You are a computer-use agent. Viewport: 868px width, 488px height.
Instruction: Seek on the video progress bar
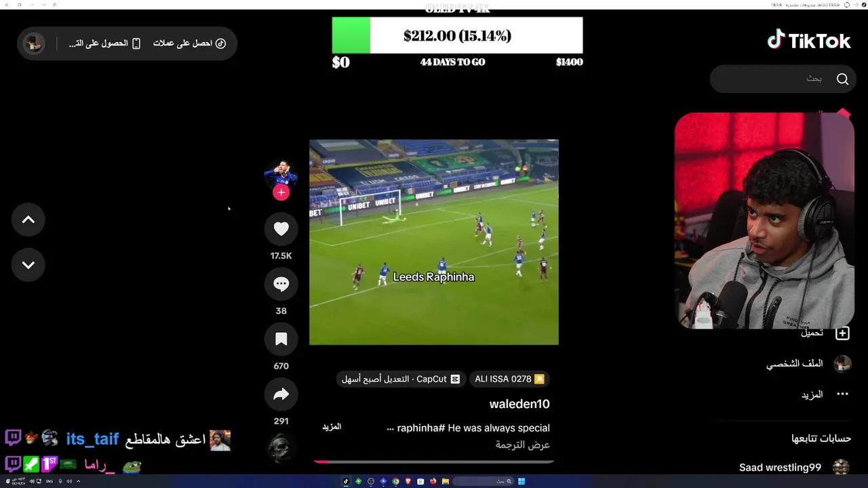tap(434, 462)
